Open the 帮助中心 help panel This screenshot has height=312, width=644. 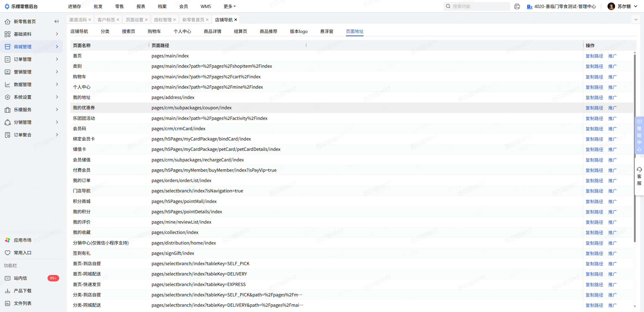(x=639, y=135)
